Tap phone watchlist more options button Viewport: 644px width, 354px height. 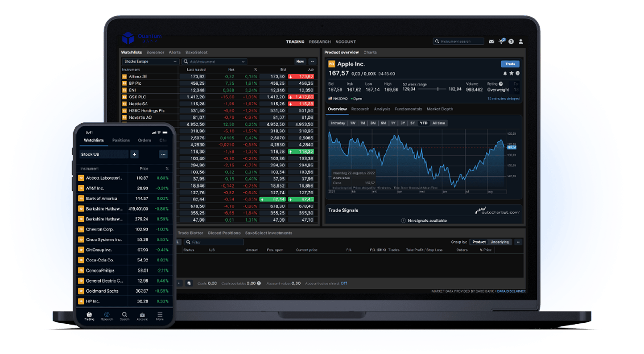click(163, 154)
